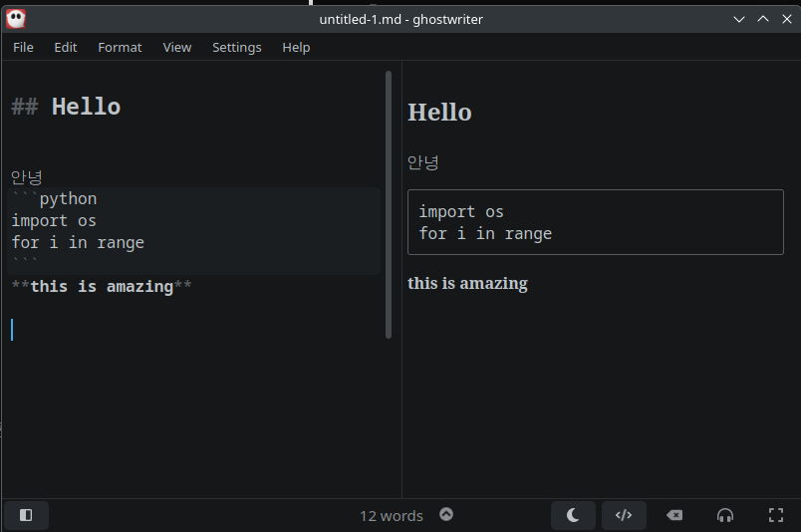The image size is (801, 532).
Task: Click the editor's vertical scrollbar
Action: coord(389,204)
